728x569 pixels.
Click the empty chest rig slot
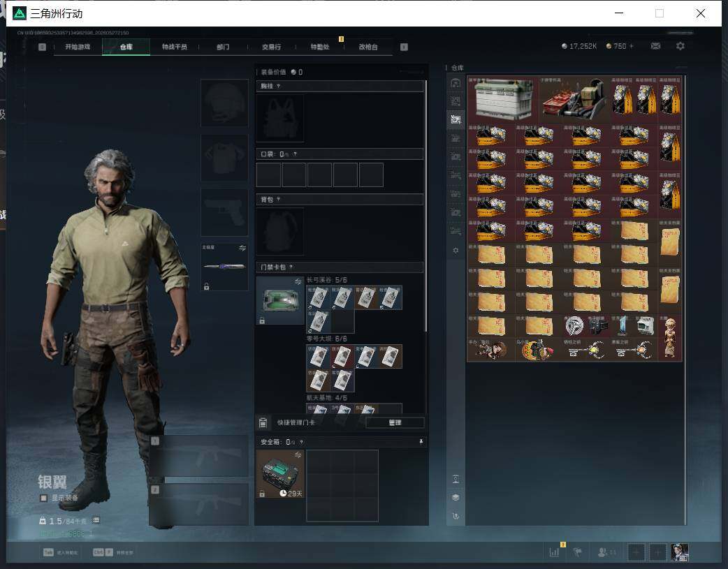[280, 119]
